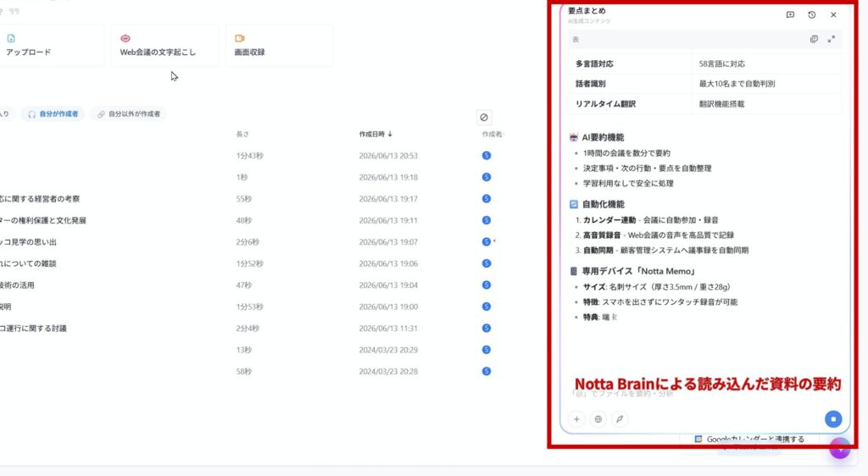Image resolution: width=868 pixels, height=476 pixels.
Task: Click creator avatar on 2026/06/13 19:04 row
Action: [486, 285]
